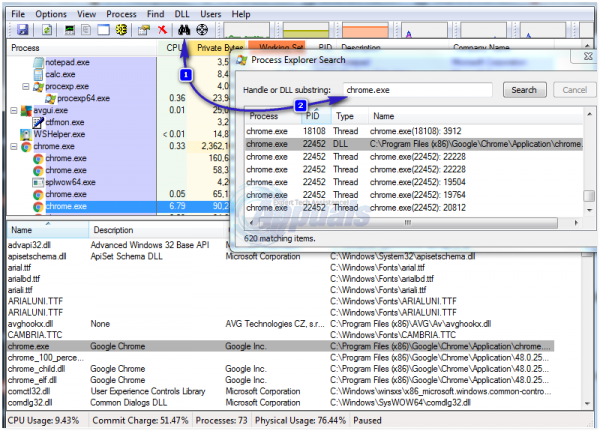This screenshot has height=431, width=600.
Task: Sort by the Process column header in the main pane
Action: (82, 48)
